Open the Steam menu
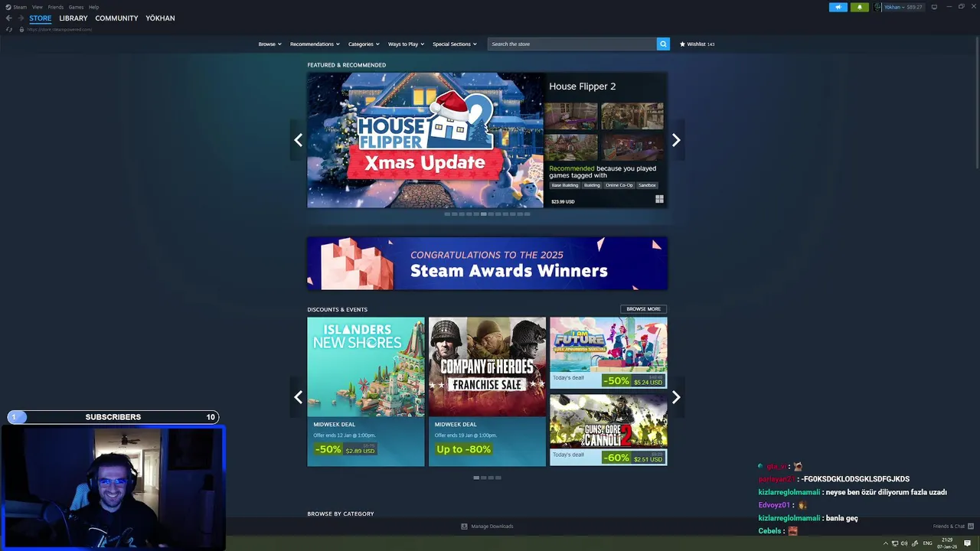This screenshot has width=980, height=551. coord(20,7)
